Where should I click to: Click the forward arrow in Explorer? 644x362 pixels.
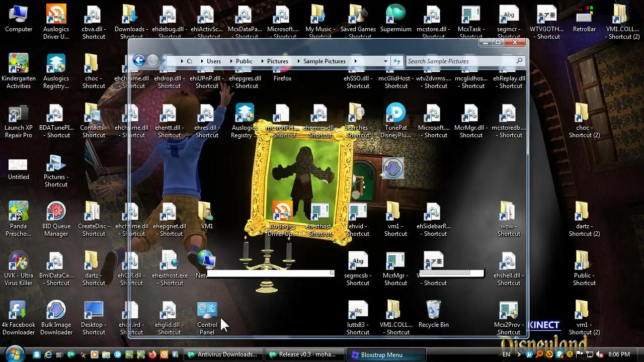coord(152,61)
